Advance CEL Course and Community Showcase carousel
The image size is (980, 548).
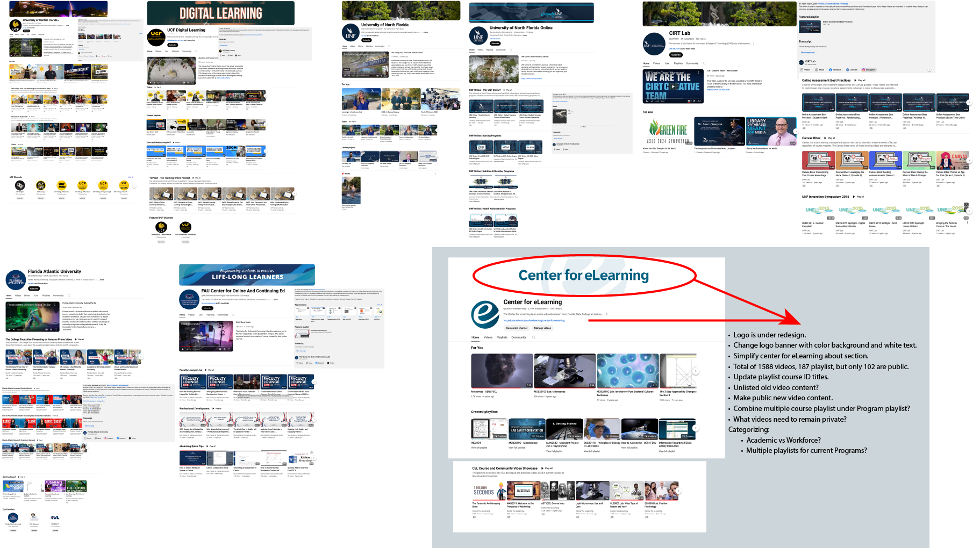(678, 491)
